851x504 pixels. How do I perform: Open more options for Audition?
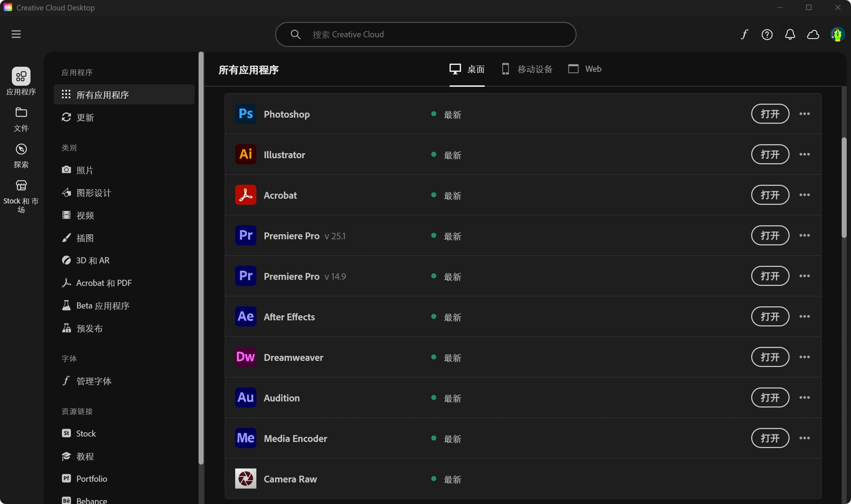click(x=805, y=397)
